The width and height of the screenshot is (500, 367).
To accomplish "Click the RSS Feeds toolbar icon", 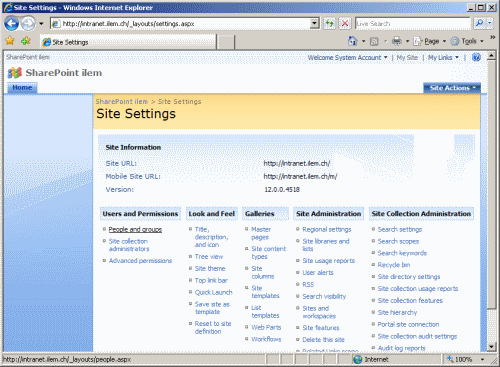I will (374, 41).
